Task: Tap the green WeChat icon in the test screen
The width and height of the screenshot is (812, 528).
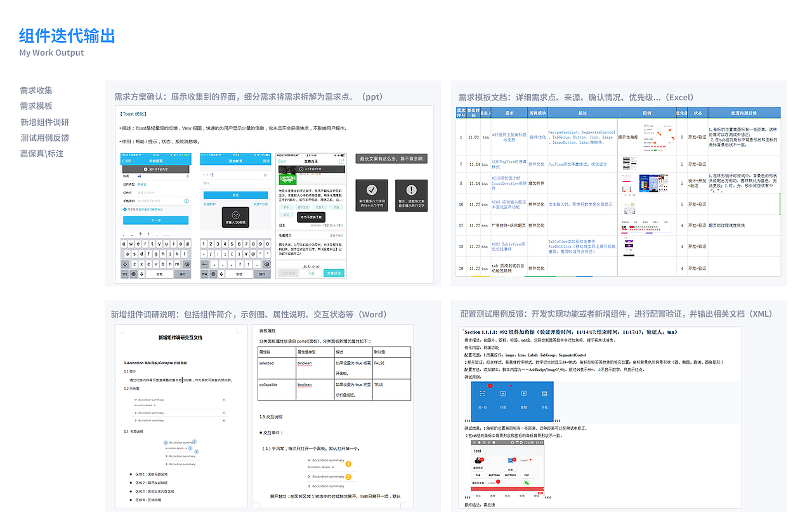Action: 527,483
